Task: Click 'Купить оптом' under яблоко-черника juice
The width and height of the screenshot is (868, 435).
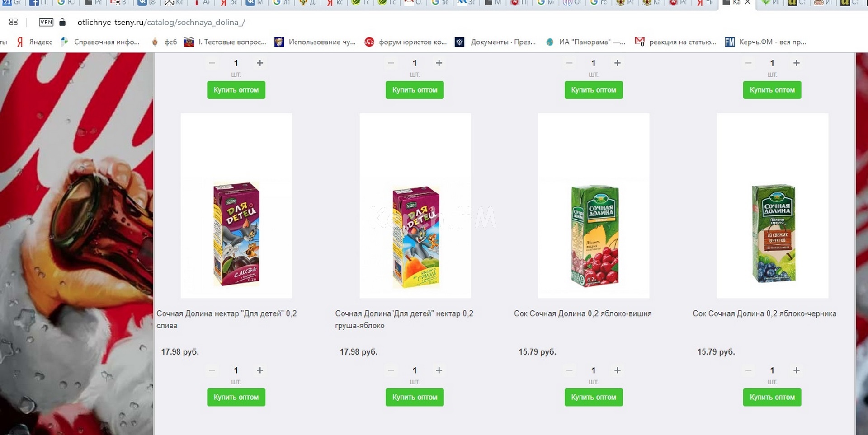Action: pyautogui.click(x=772, y=397)
